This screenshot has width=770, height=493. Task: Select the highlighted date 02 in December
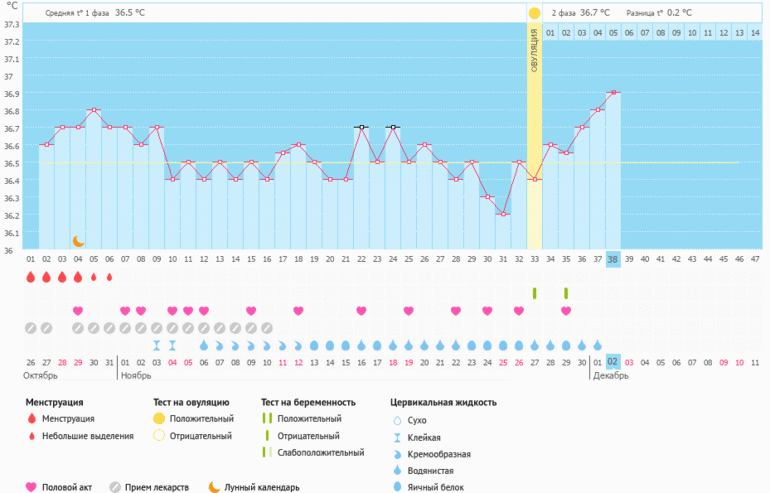(613, 361)
